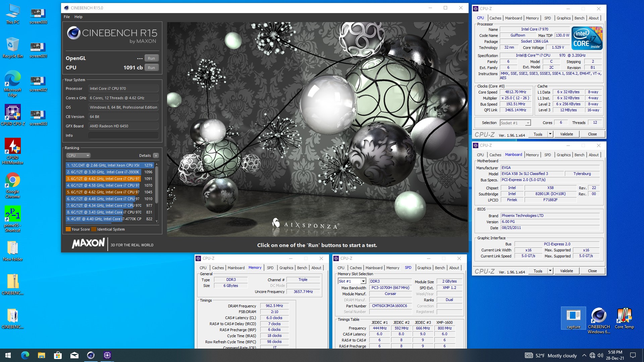Open Windows Start menu

tap(8, 355)
